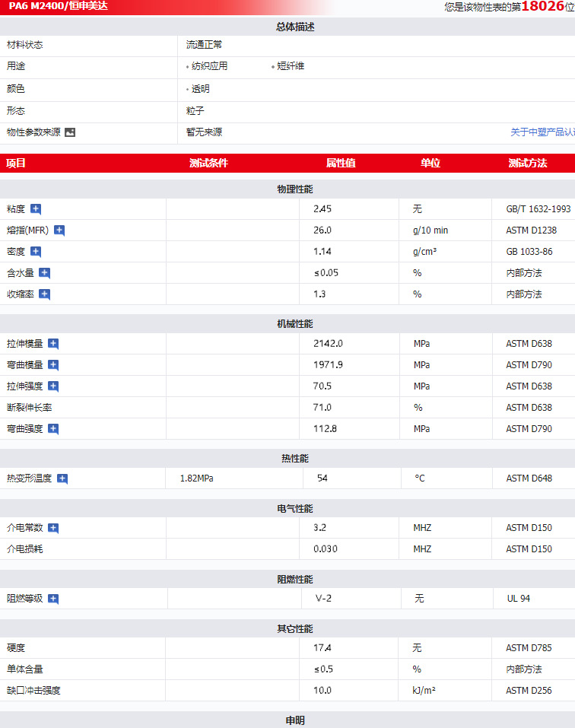Open the 关于中塑产品认 link
This screenshot has height=728, width=575.
pyautogui.click(x=542, y=132)
